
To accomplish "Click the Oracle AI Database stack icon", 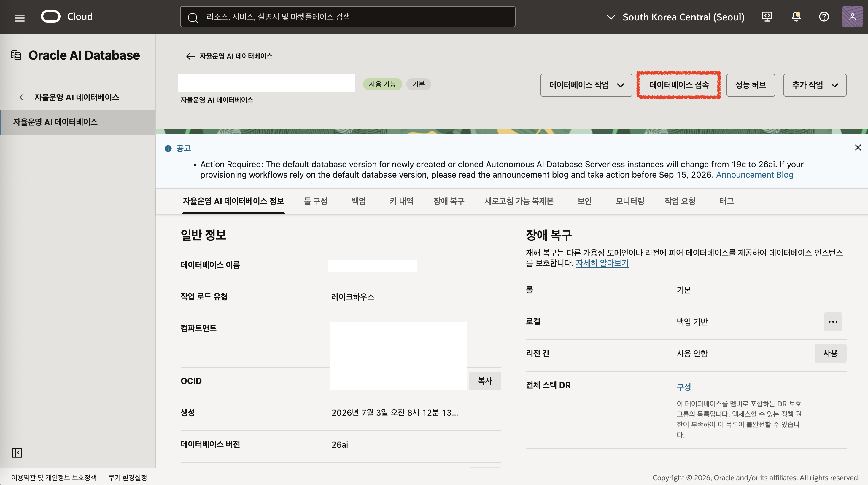I will click(16, 55).
